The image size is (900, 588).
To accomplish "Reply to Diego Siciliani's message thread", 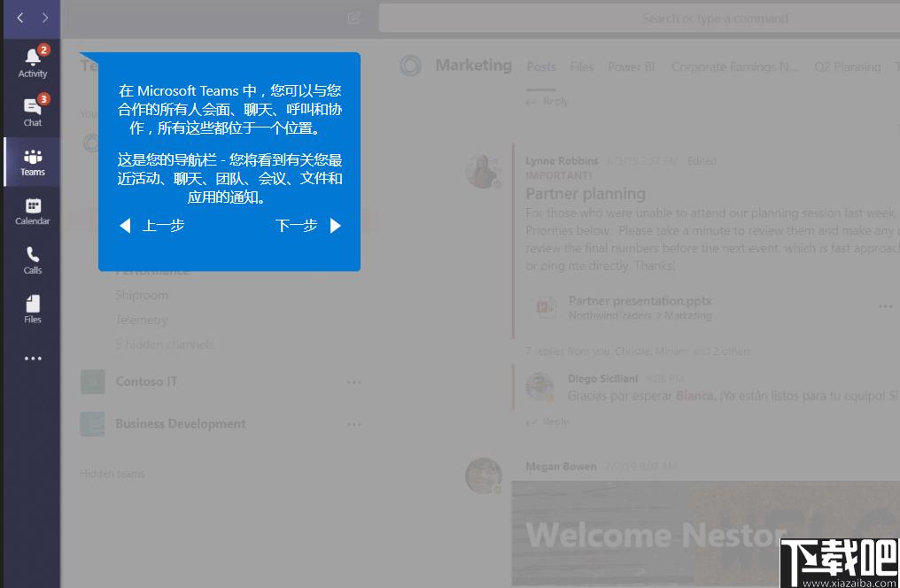I will click(x=547, y=422).
